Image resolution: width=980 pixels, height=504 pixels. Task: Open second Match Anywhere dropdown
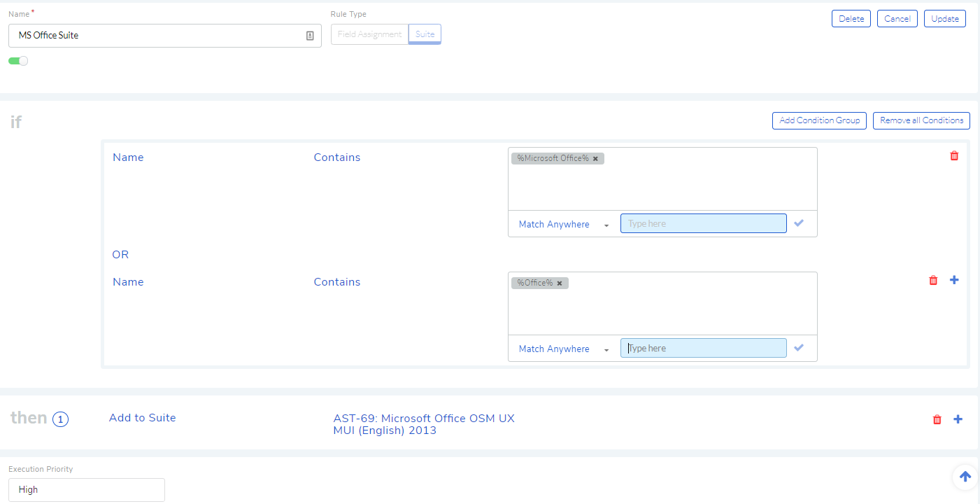click(564, 349)
